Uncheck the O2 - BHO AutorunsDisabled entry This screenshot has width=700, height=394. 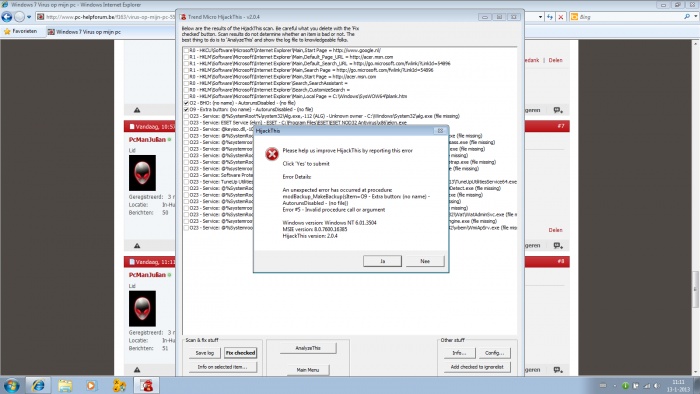click(186, 103)
